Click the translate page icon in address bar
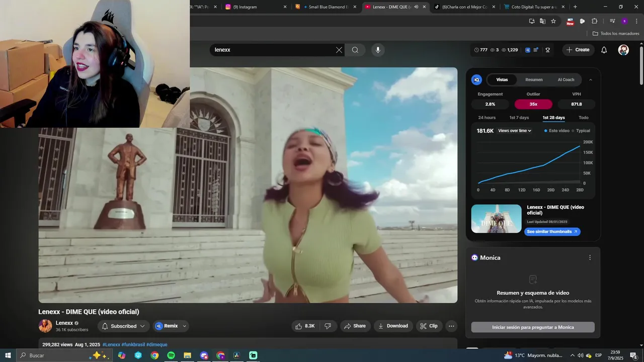 pyautogui.click(x=542, y=21)
